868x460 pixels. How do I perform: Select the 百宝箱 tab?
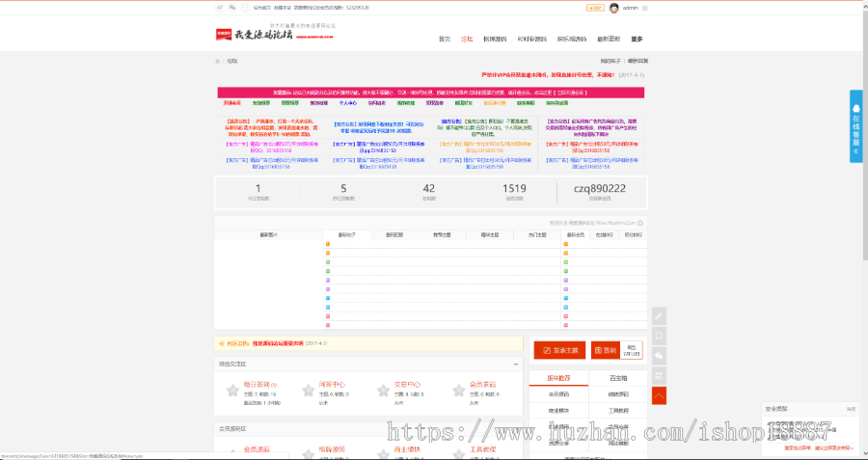point(618,378)
